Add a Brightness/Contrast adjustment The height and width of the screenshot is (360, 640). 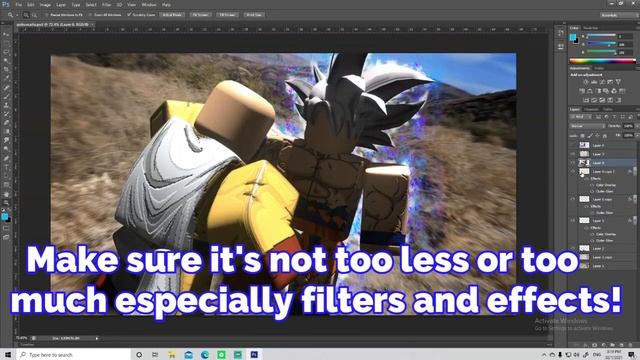[x=585, y=82]
